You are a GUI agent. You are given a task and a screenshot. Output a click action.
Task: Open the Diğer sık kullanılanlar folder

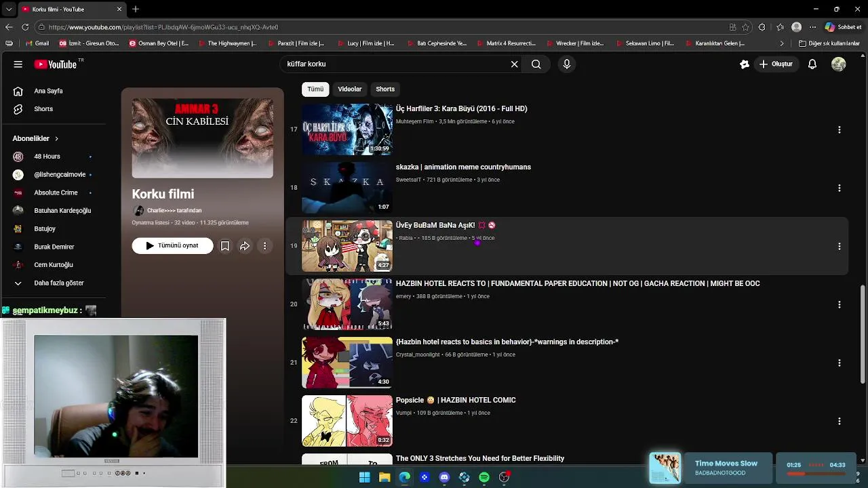[x=829, y=43]
